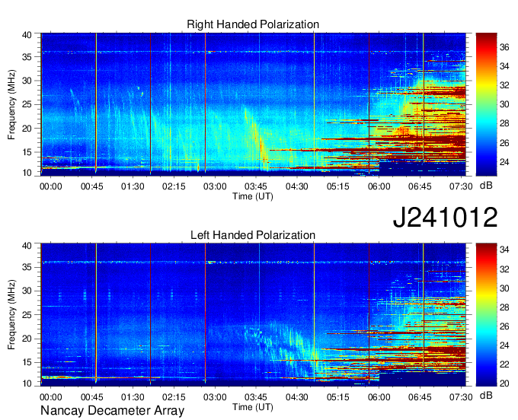Click 02:15 tick under right-handed plot
The image size is (518, 420).
pos(174,186)
